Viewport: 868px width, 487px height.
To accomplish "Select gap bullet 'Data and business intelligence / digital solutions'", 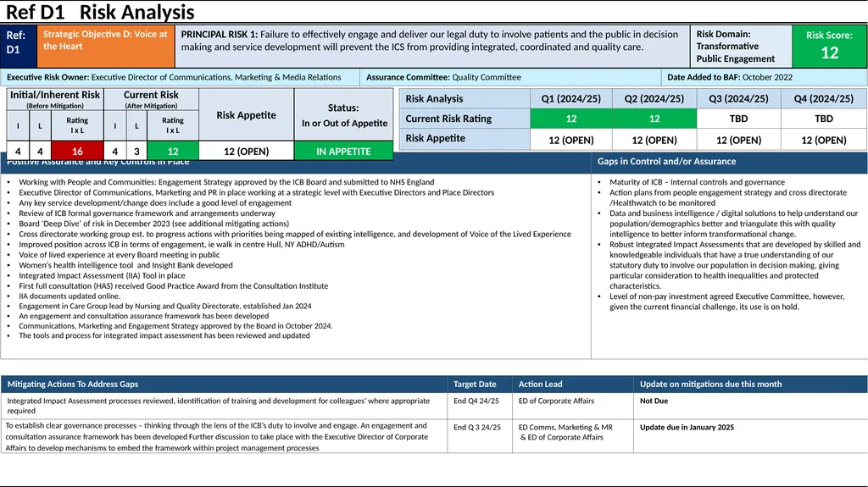I will click(x=733, y=224).
